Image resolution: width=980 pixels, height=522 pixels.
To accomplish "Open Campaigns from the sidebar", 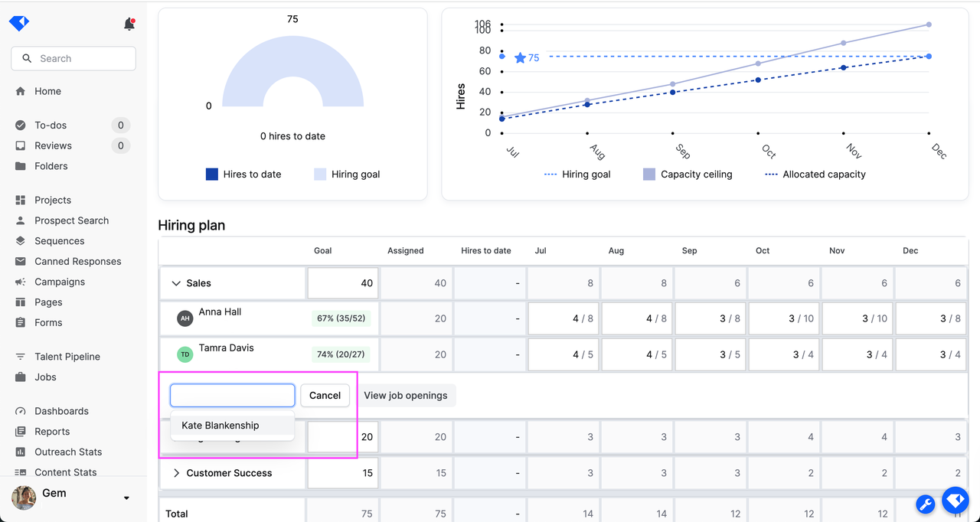I will [x=59, y=282].
